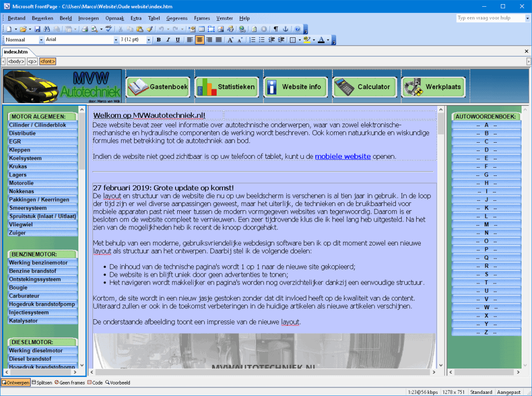This screenshot has height=396, width=532.
Task: Click the Justify alignment icon
Action: [219, 40]
